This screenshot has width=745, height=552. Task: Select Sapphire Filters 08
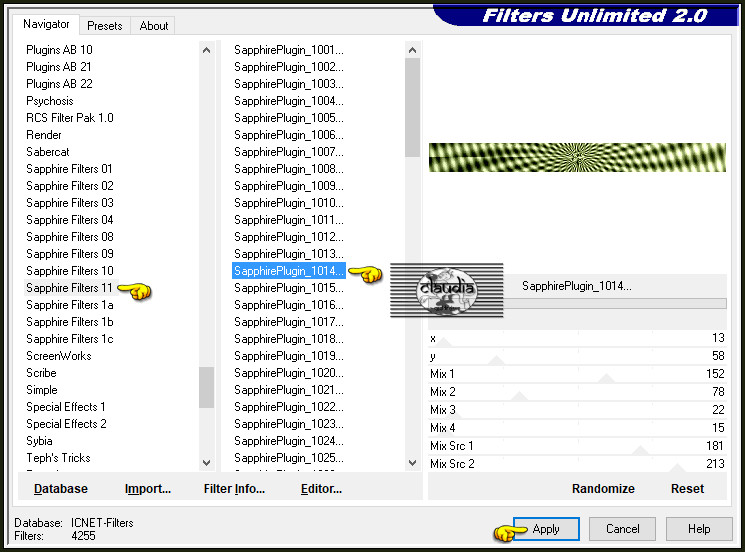pos(70,237)
